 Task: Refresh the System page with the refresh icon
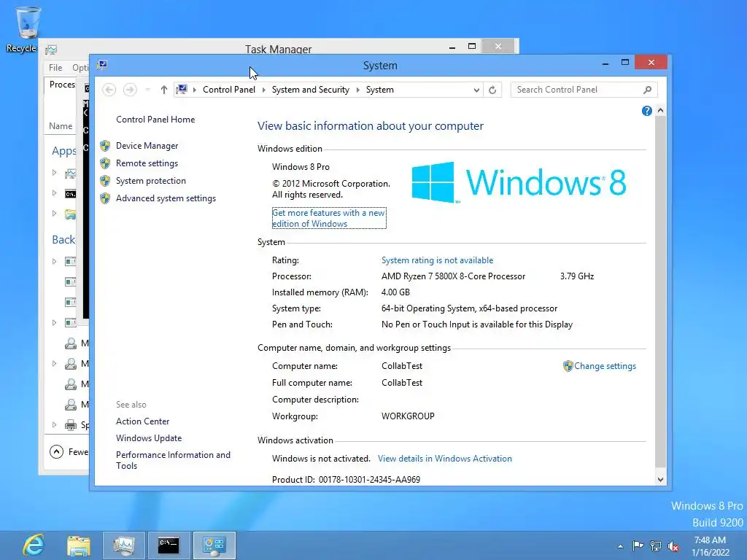pos(492,90)
